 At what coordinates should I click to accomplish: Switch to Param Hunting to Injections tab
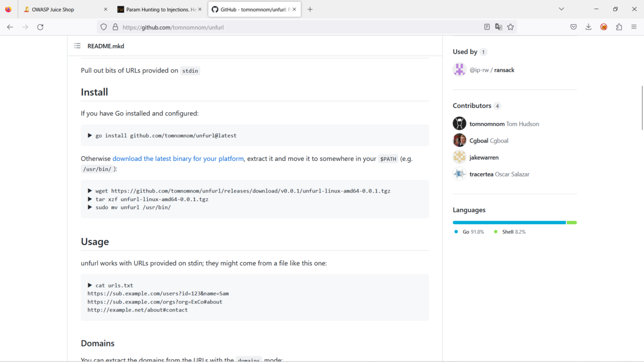[x=160, y=9]
